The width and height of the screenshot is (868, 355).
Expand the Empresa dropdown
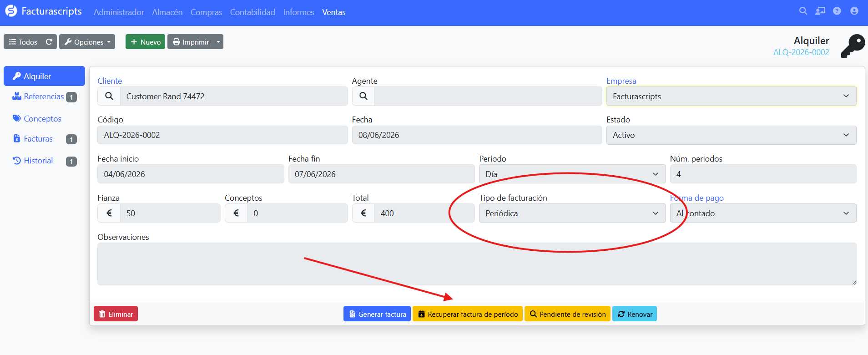[731, 96]
